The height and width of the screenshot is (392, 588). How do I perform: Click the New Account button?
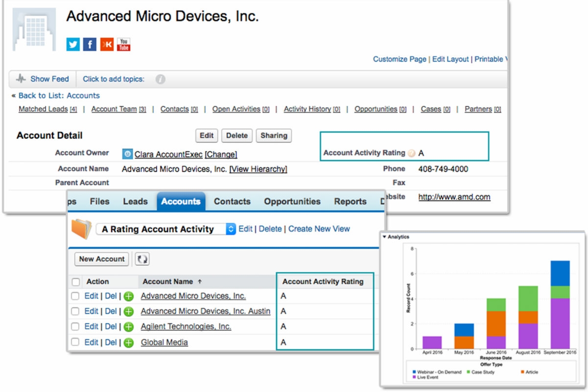(102, 259)
